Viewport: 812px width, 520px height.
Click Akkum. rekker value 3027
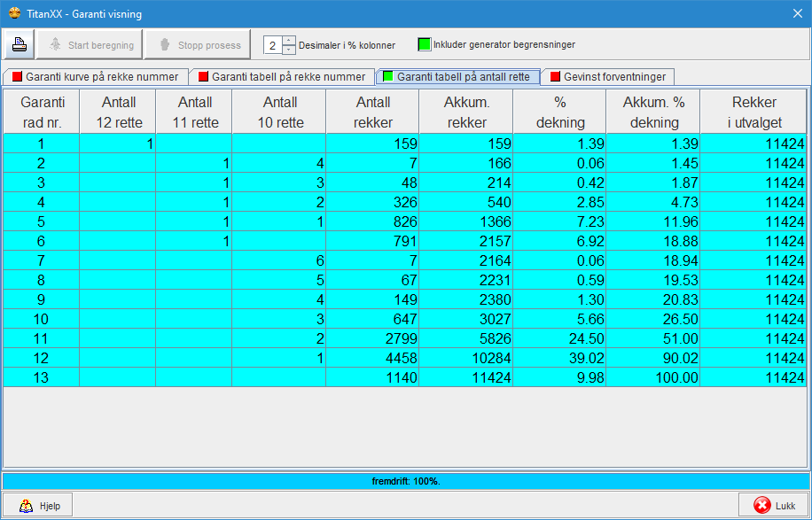coord(466,319)
